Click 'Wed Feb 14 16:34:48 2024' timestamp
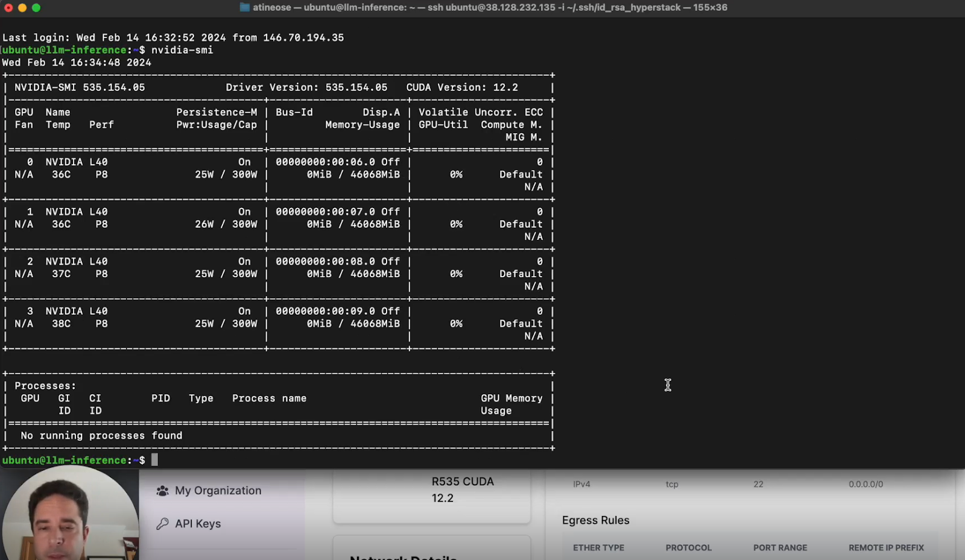The width and height of the screenshot is (965, 560). pyautogui.click(x=77, y=63)
